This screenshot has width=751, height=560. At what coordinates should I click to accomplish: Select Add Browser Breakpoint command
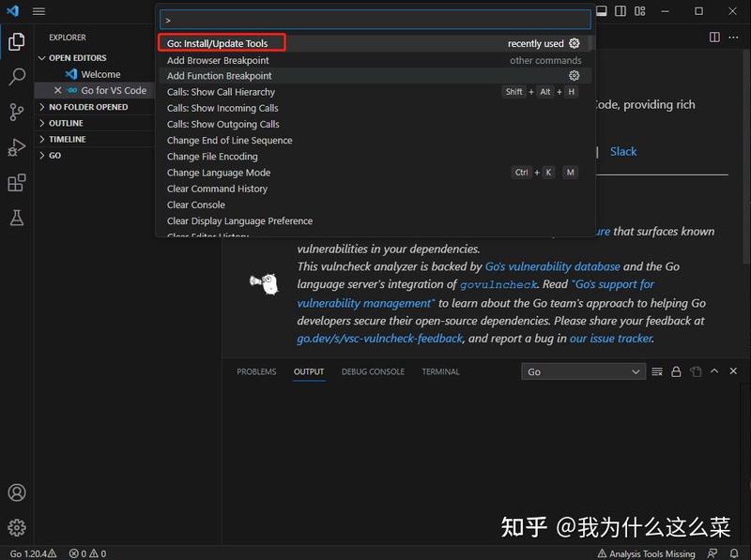[x=375, y=60]
